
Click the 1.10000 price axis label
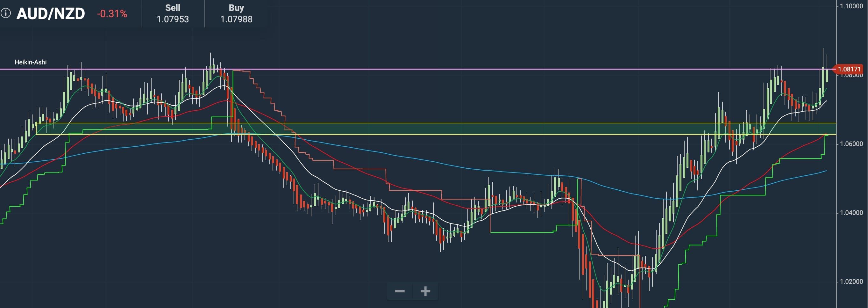851,6
